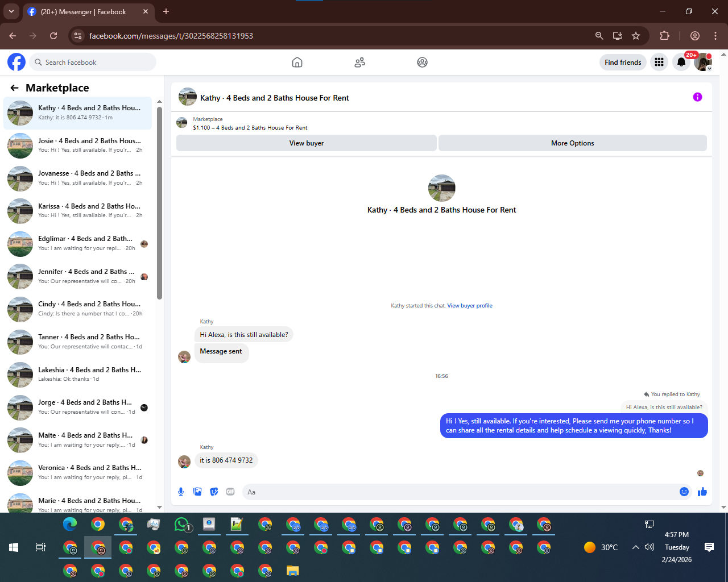Open Kathy's conversation in list
This screenshot has height=582, width=728.
(78, 113)
